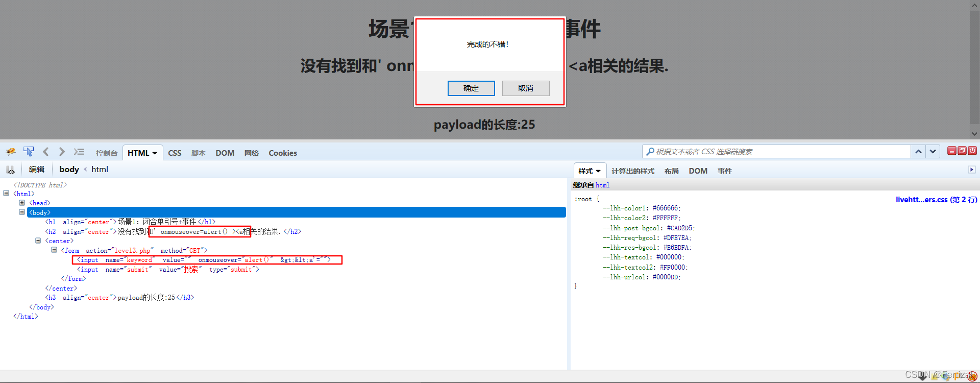The width and height of the screenshot is (980, 383).
Task: Open the Firebug bug icon menu
Action: coord(11,152)
